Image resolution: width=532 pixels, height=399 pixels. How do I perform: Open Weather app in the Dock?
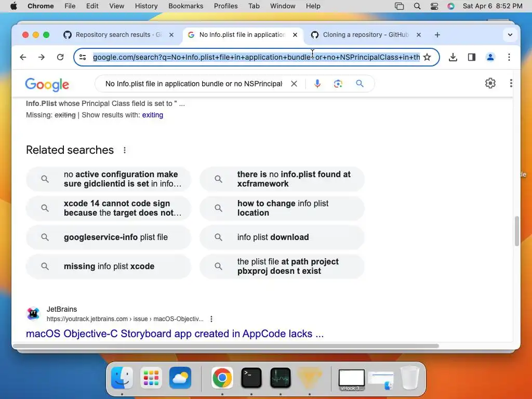[180, 378]
